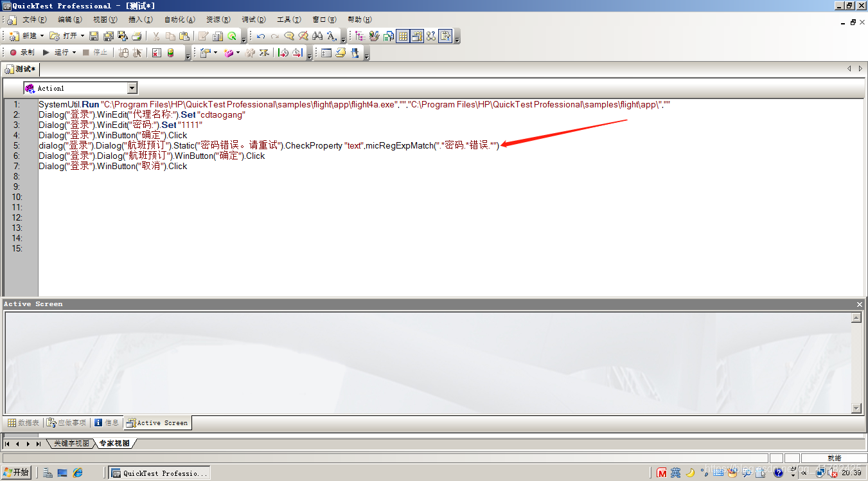The height and width of the screenshot is (481, 868).
Task: Click the Resources tree icon in view toolbar
Action: (x=360, y=36)
